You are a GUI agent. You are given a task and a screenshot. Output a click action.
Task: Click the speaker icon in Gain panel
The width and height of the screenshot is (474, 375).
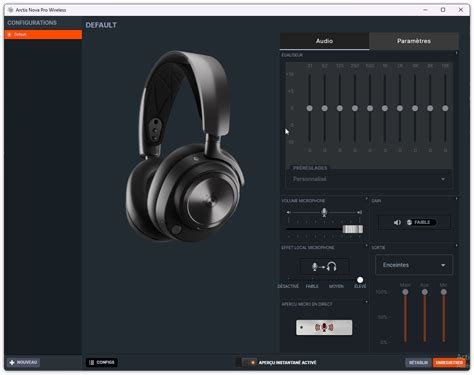pyautogui.click(x=397, y=222)
